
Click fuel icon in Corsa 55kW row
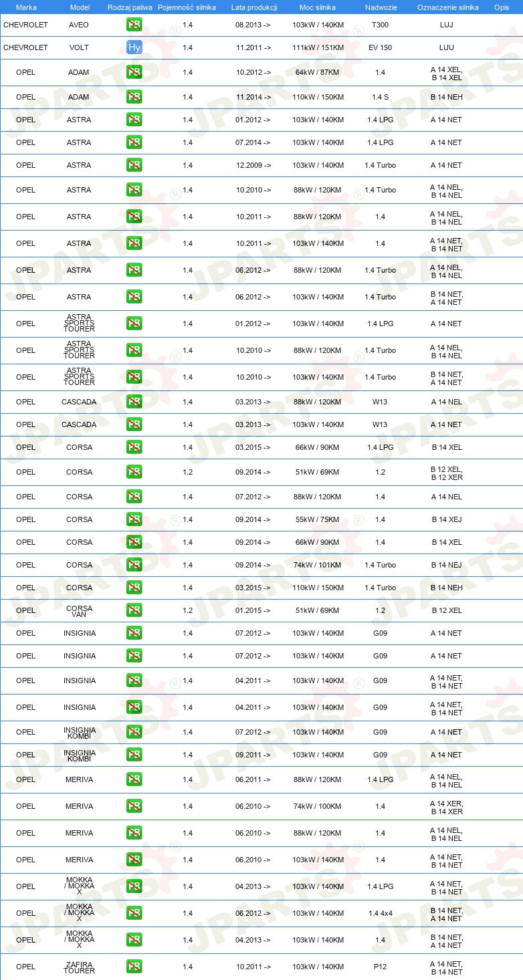coord(134,519)
